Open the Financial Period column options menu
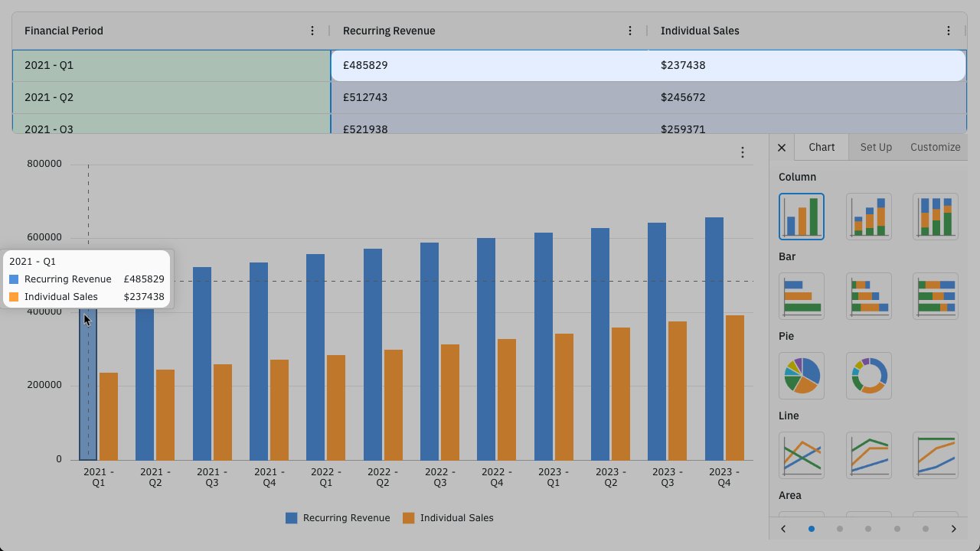This screenshot has width=980, height=551. click(312, 31)
